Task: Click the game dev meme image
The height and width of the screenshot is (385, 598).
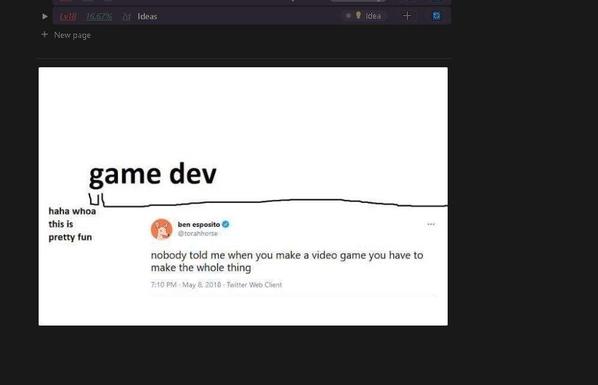Action: tap(243, 197)
